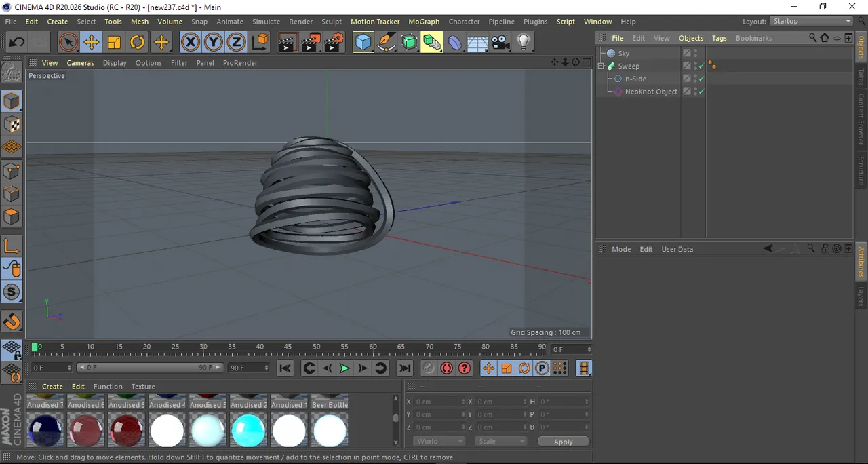Toggle the Snap S icon

[12, 292]
